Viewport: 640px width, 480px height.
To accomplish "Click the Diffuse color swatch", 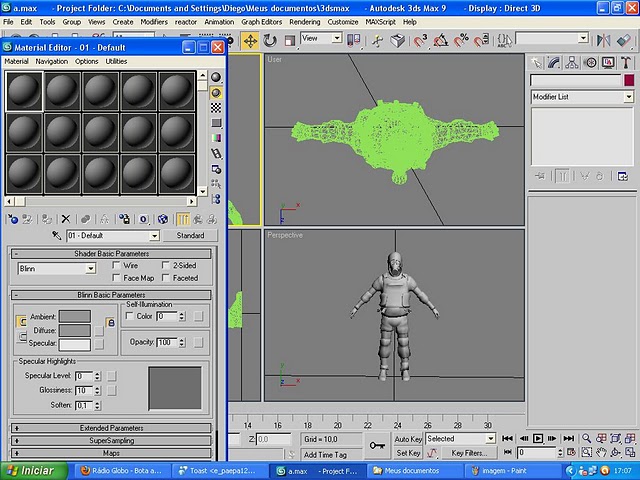I will coord(75,330).
